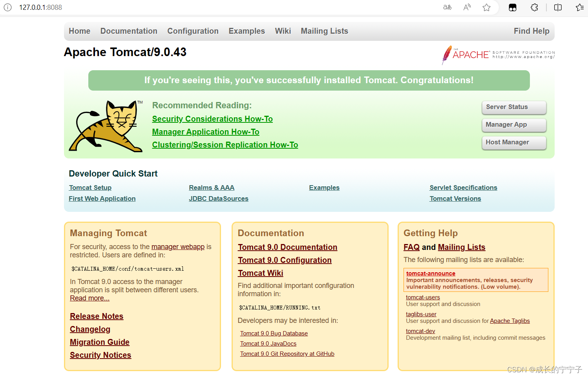The width and height of the screenshot is (588, 377).
Task: Click the Recommended Reading heading
Action: (x=202, y=105)
